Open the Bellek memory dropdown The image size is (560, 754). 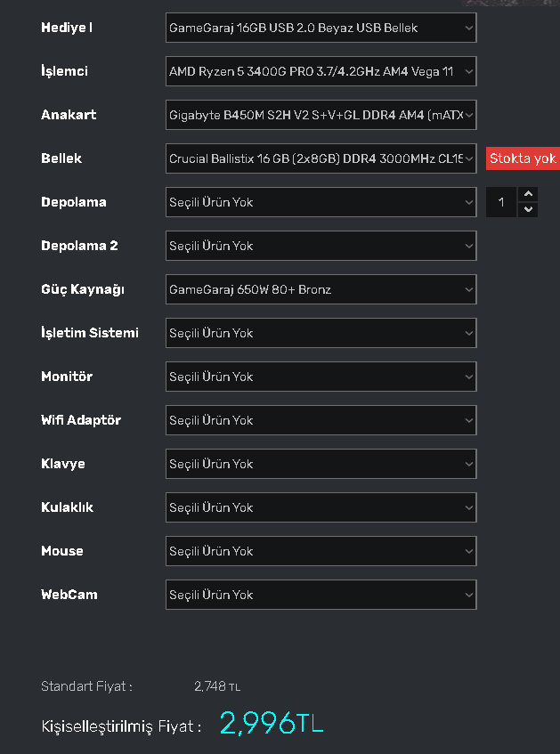pos(321,158)
